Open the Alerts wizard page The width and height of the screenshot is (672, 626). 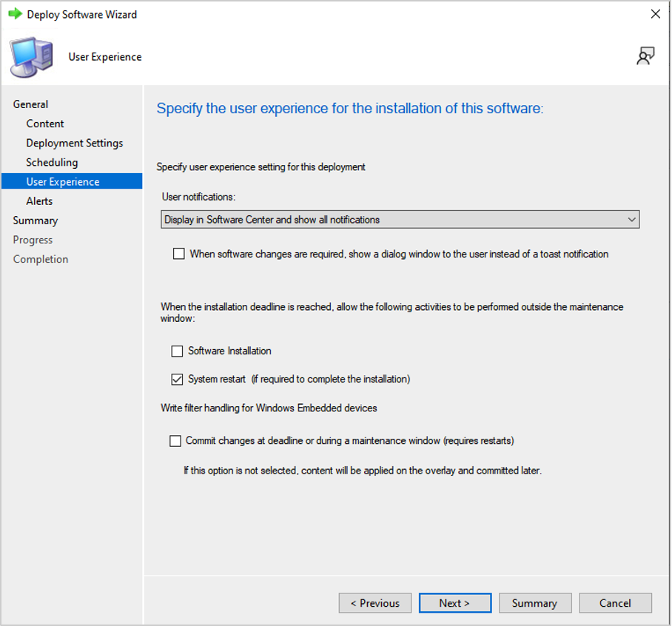pos(39,201)
